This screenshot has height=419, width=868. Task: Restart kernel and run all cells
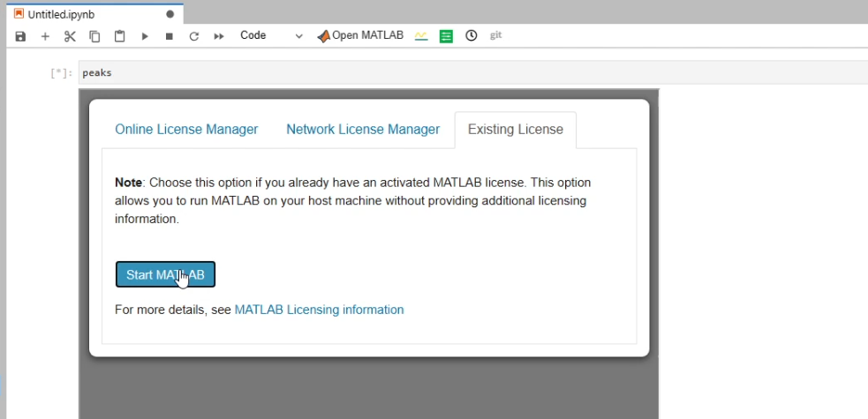click(219, 36)
